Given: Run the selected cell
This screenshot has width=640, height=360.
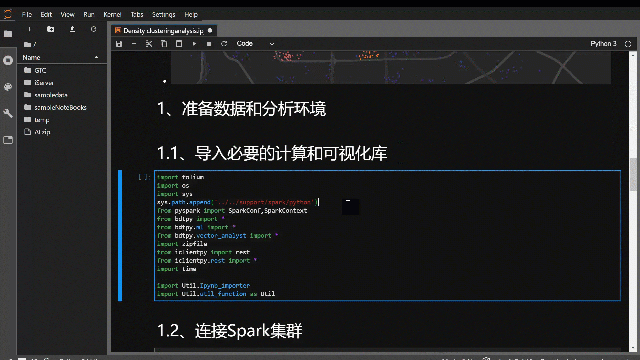Looking at the screenshot, I should [194, 44].
